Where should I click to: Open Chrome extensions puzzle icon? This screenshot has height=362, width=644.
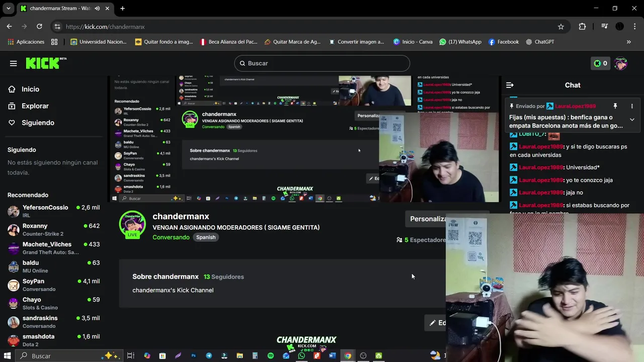point(583,27)
